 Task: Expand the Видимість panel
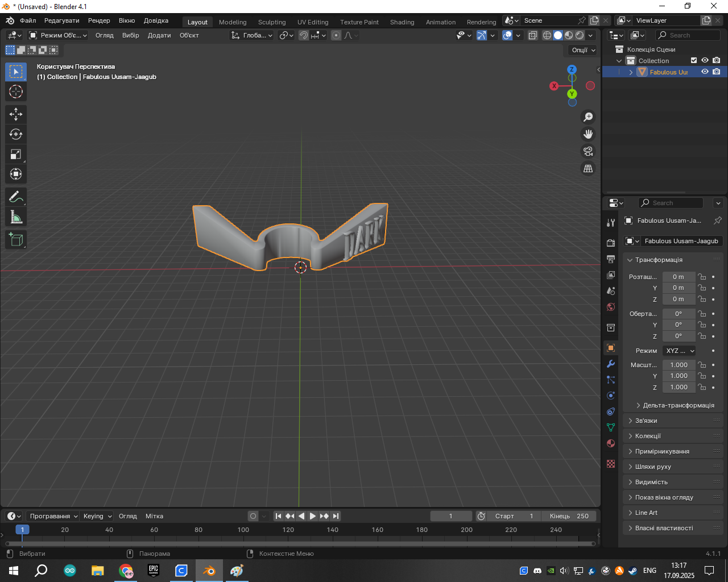pyautogui.click(x=673, y=482)
